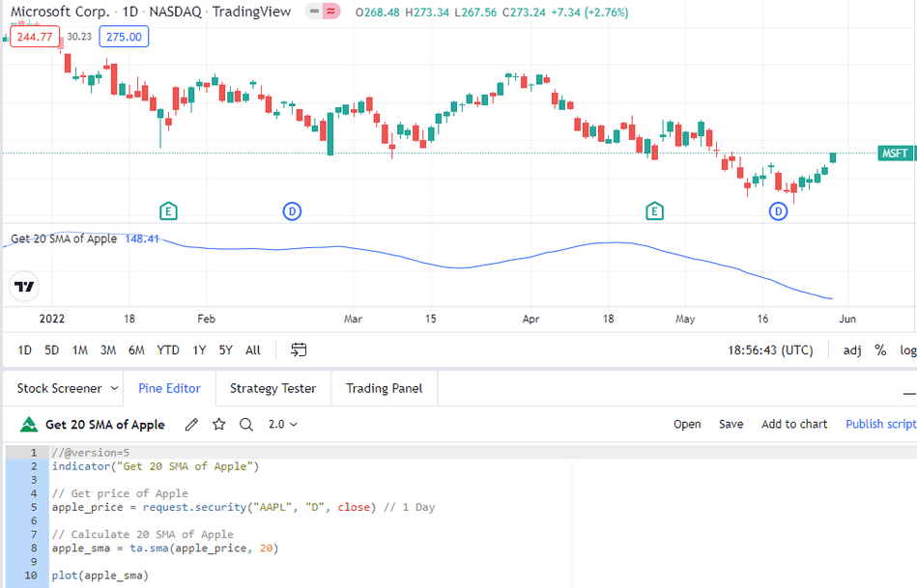Viewport: 917px width, 588px height.
Task: Toggle adj adjusted data mode
Action: (x=852, y=350)
